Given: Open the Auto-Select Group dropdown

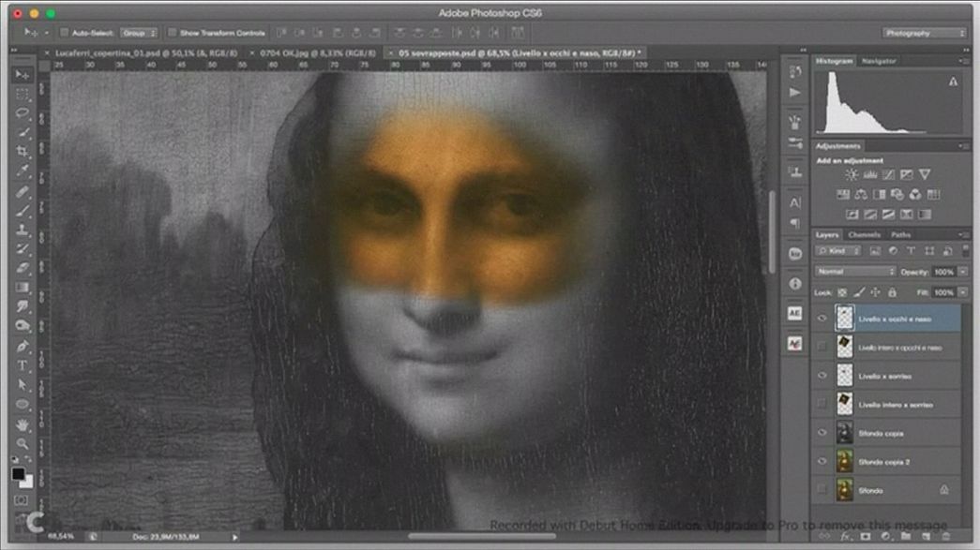Looking at the screenshot, I should [x=139, y=33].
